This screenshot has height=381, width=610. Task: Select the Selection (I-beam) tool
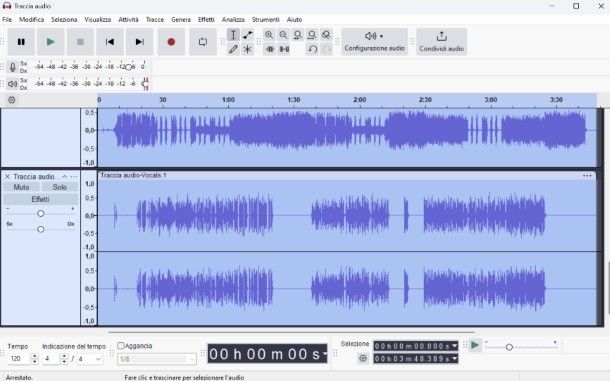tap(233, 35)
